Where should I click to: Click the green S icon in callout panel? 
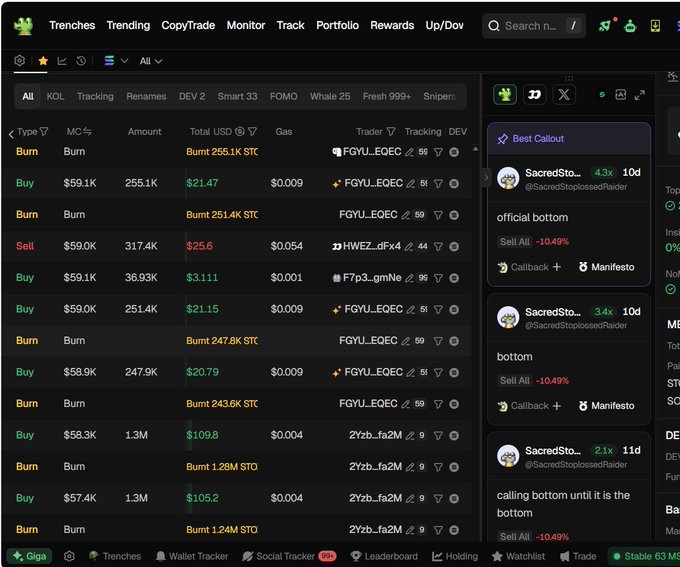602,95
